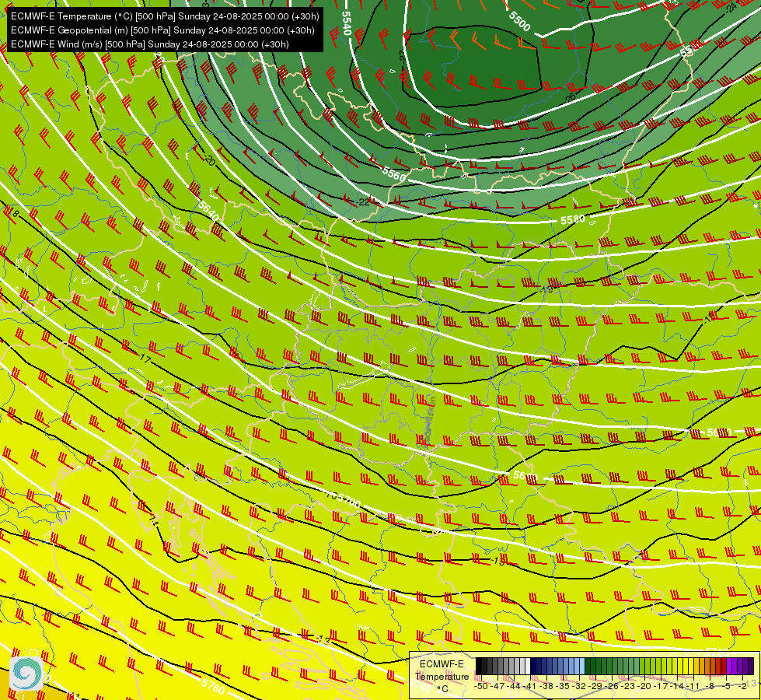Click the ECMWF-E Temperature legend title
This screenshot has width=761, height=700.
442,670
